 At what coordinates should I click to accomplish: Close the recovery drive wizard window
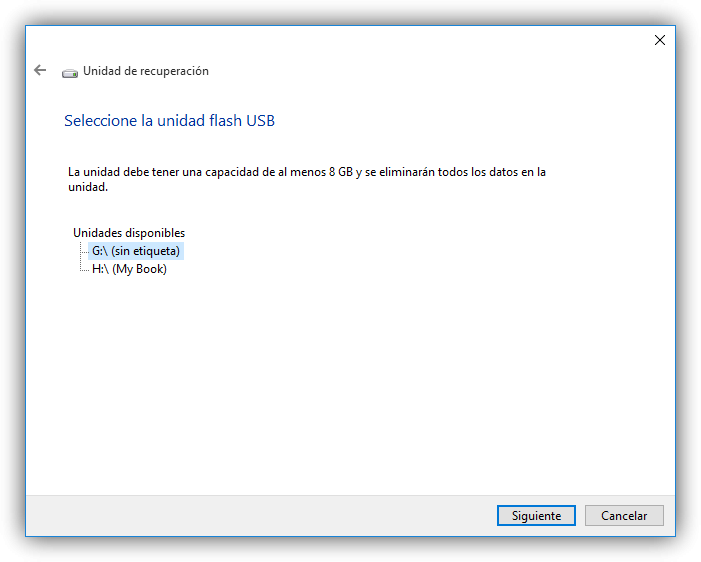point(659,40)
